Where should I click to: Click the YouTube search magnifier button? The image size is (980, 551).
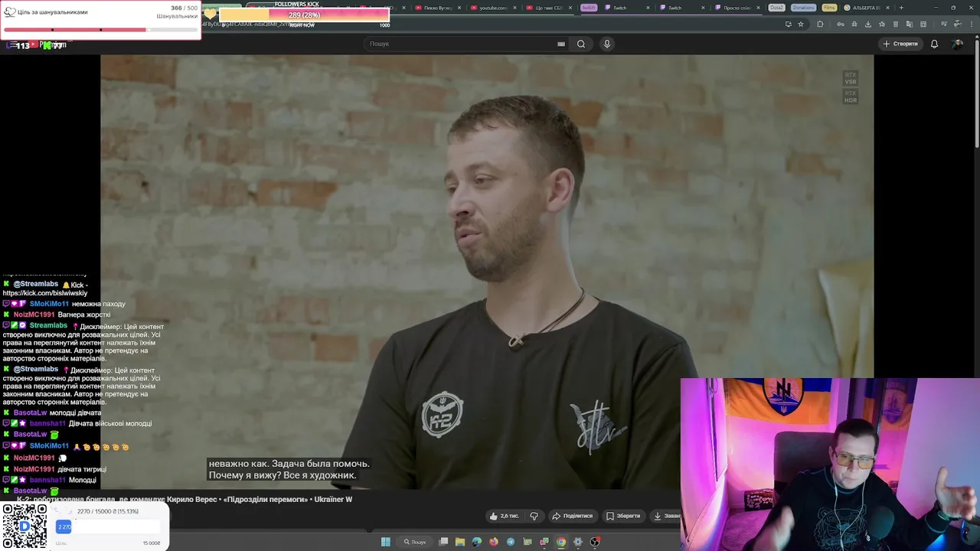pos(581,44)
